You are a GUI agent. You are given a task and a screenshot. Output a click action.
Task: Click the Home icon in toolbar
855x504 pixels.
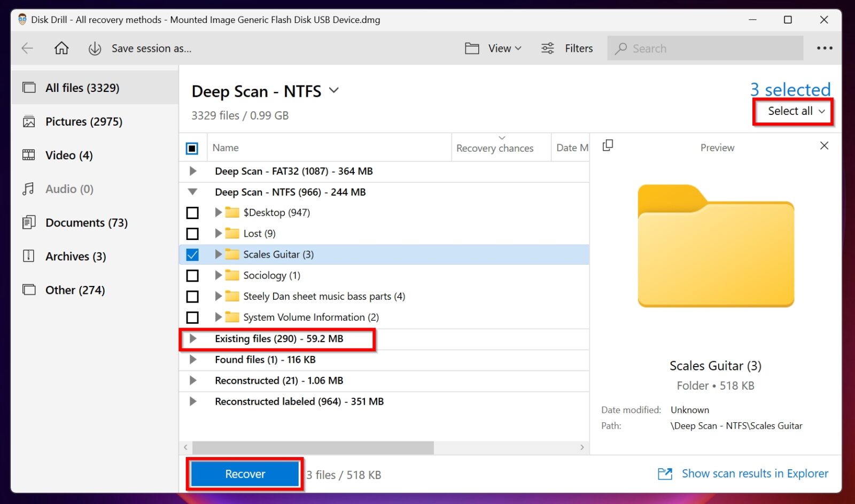[61, 48]
